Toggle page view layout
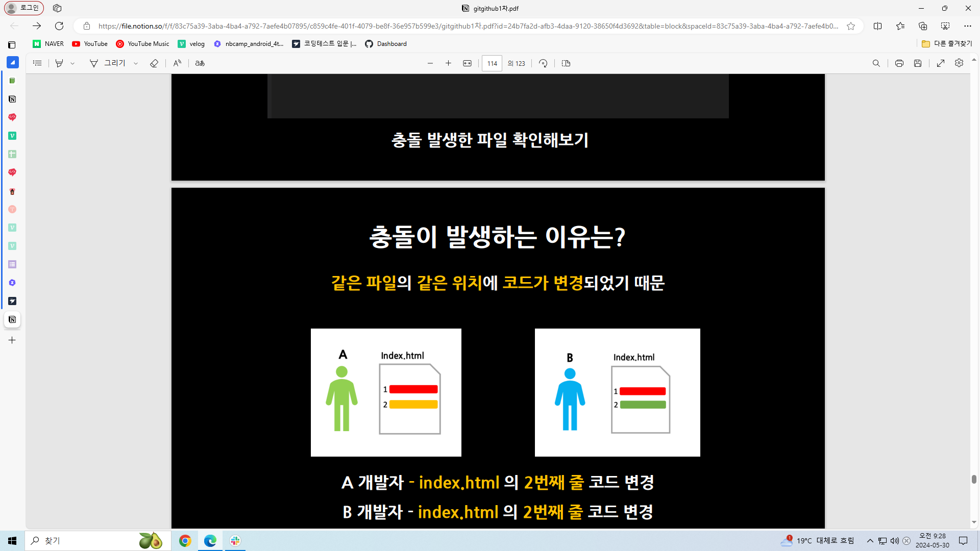This screenshot has height=551, width=980. 566,63
